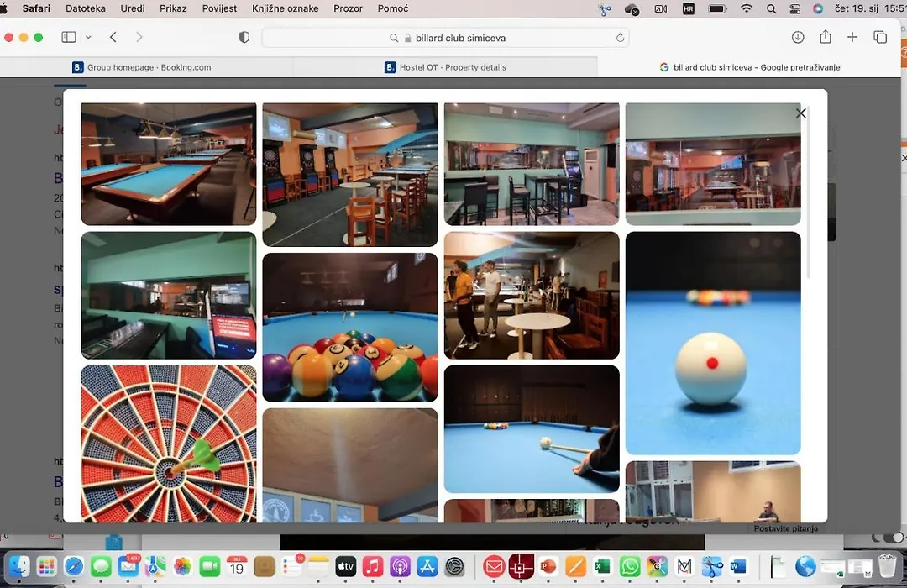907x588 pixels.
Task: Open Music from the Dock
Action: click(373, 566)
